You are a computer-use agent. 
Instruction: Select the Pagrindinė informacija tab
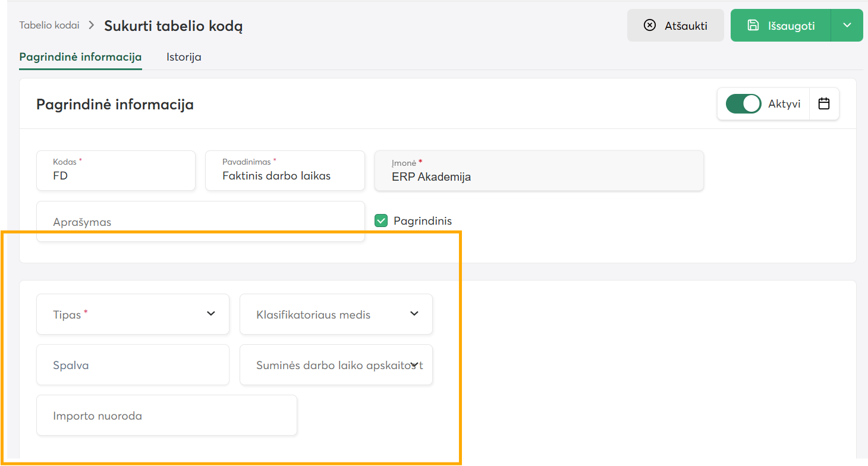[x=80, y=57]
